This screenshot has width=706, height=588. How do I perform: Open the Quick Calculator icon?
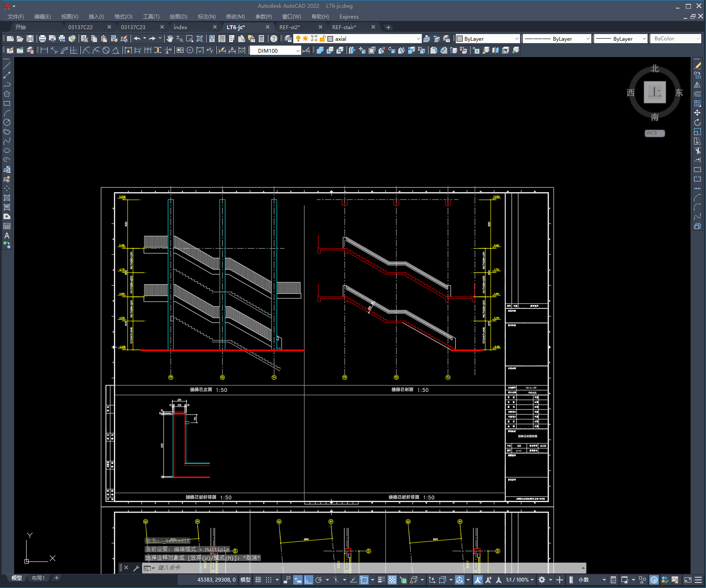click(261, 39)
